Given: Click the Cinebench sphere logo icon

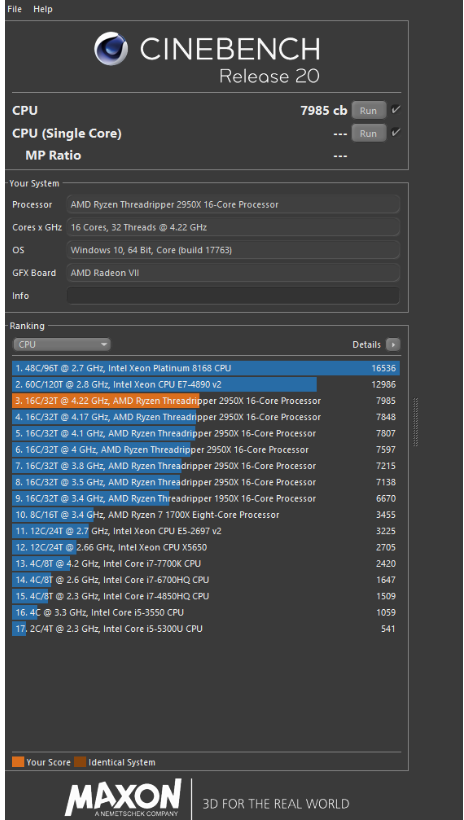Looking at the screenshot, I should (111, 49).
